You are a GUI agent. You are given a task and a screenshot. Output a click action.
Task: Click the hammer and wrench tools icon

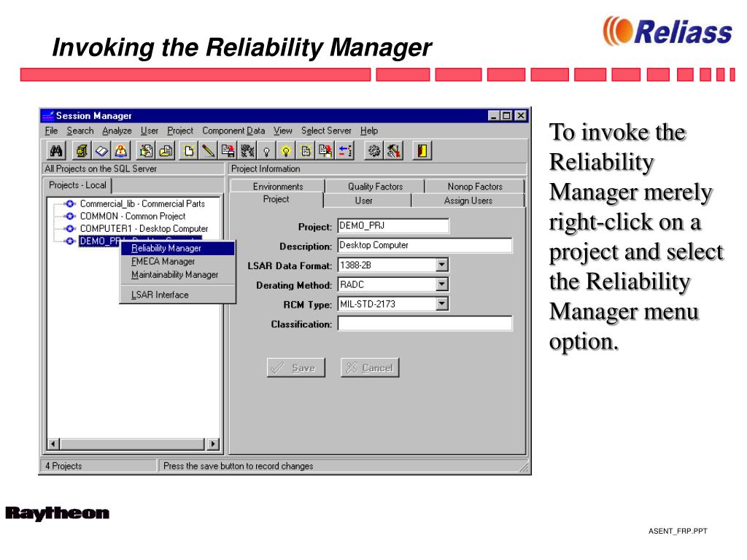[x=393, y=151]
